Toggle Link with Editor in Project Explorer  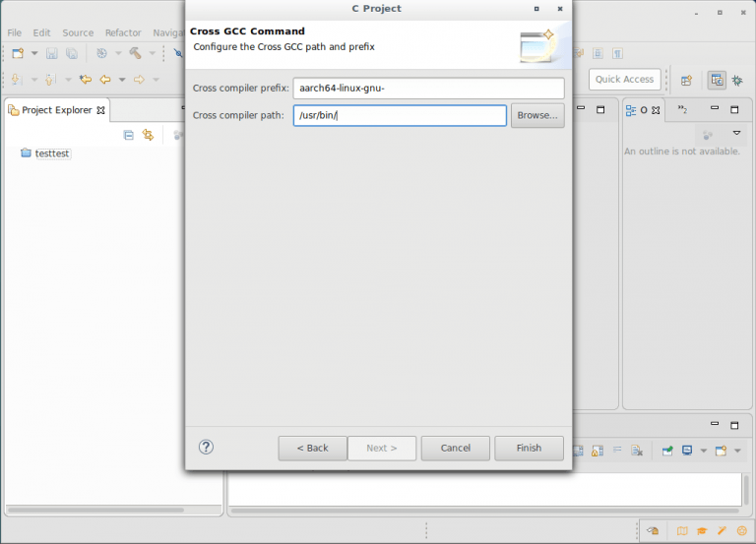[x=148, y=135]
